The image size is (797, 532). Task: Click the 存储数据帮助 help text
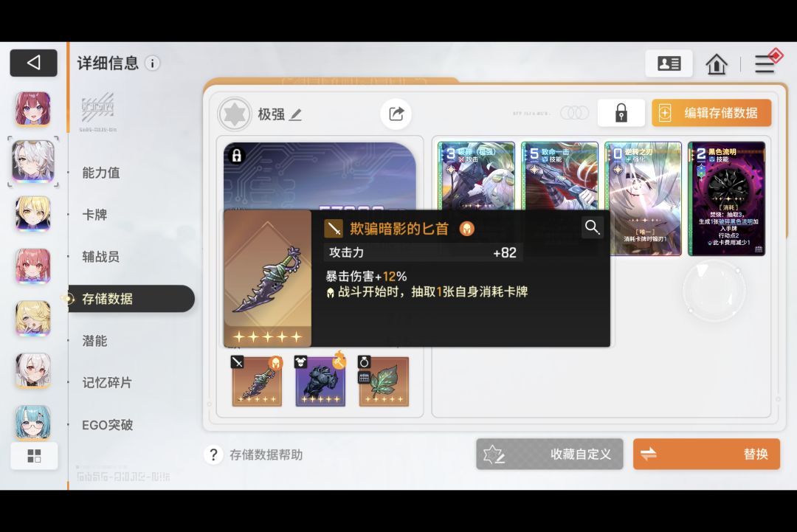click(x=266, y=455)
